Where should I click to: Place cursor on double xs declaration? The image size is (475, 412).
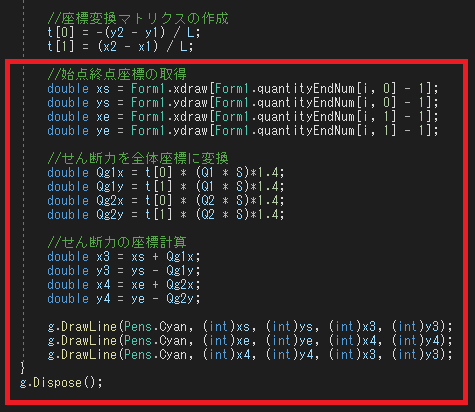[243, 89]
